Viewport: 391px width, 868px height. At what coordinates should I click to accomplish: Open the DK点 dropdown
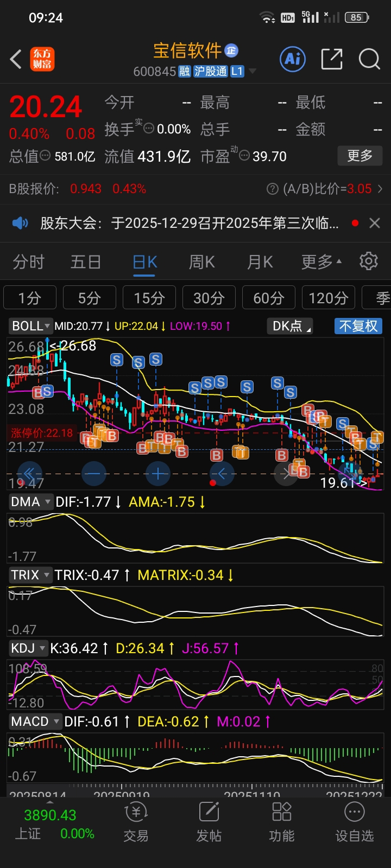[x=290, y=326]
